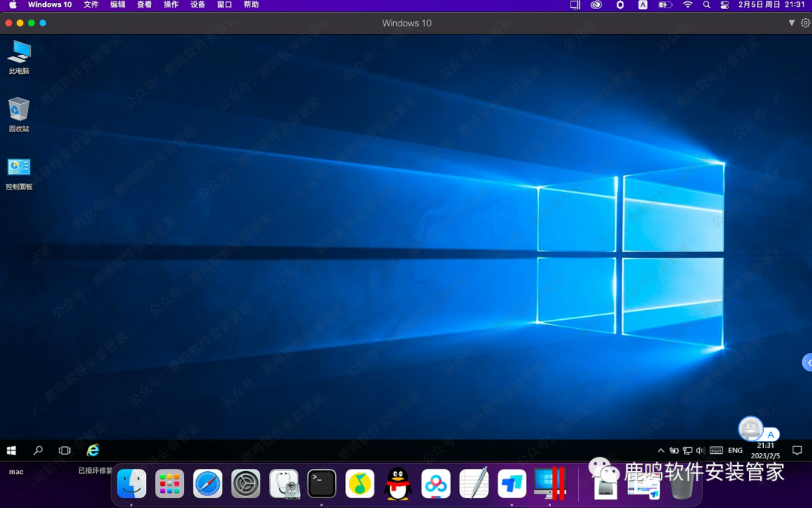Click the Parallels Desktop icon in the Dock
Screen dimensions: 812x508
550,484
